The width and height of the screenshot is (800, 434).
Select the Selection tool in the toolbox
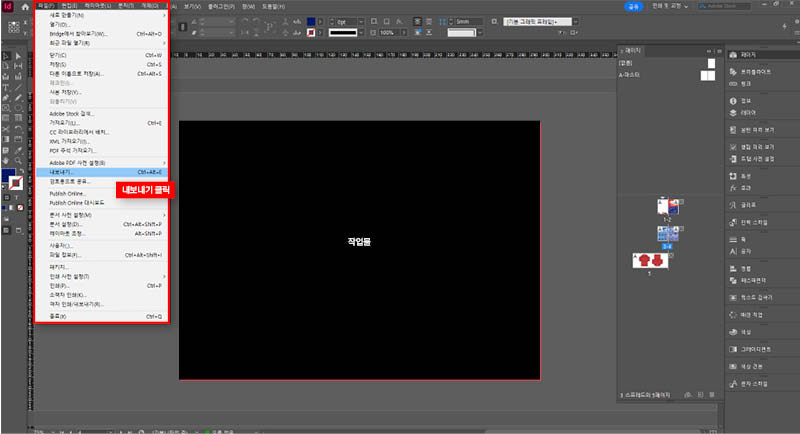(6, 56)
